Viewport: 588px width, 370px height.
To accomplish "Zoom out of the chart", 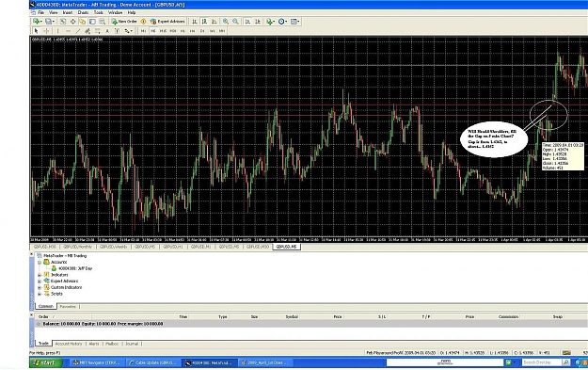I will pos(235,22).
